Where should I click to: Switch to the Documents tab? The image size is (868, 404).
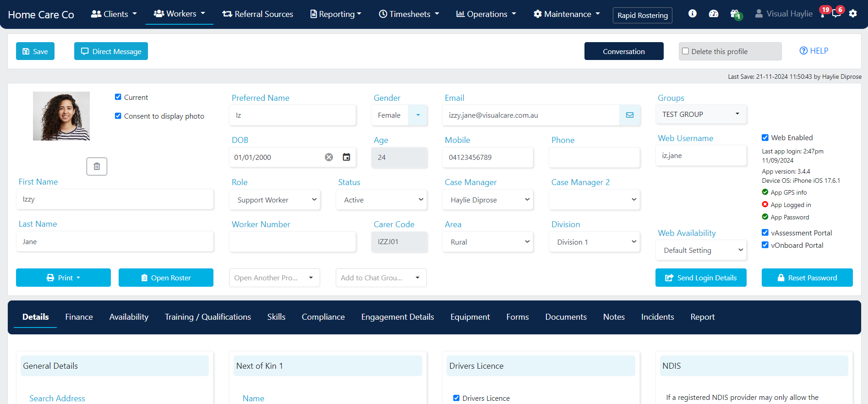pos(566,317)
